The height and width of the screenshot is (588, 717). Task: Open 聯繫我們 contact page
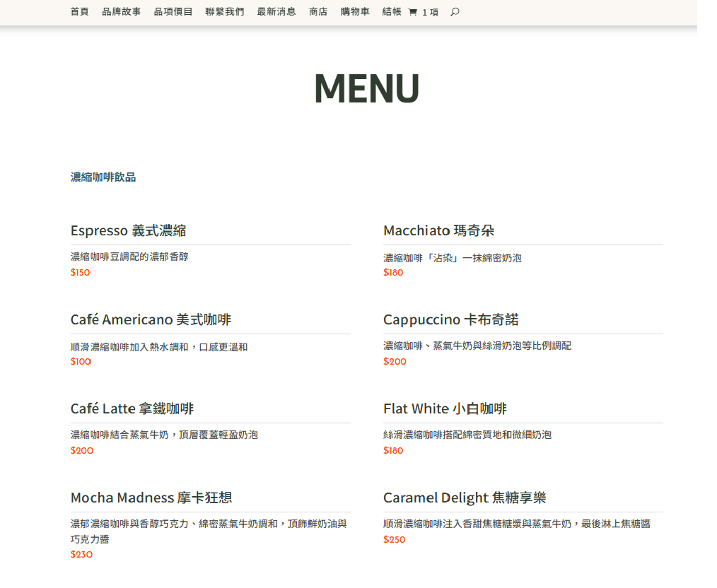click(x=225, y=12)
